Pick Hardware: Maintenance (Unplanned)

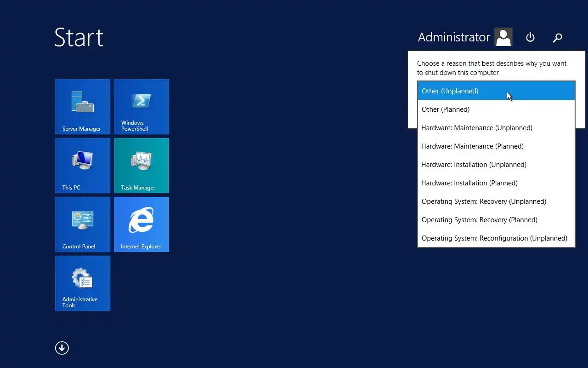click(x=496, y=128)
